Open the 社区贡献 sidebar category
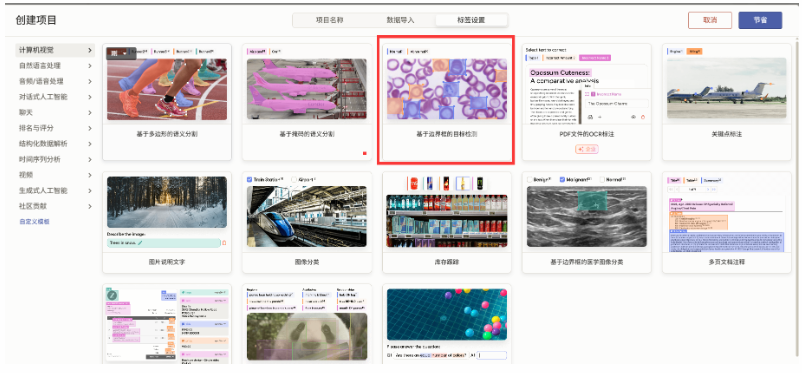The height and width of the screenshot is (373, 802). [x=55, y=206]
